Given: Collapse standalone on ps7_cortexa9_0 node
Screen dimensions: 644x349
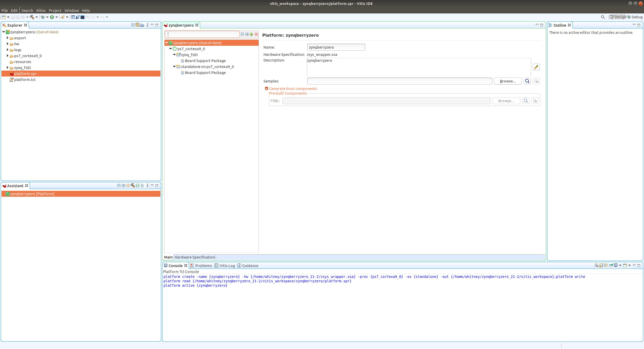Looking at the screenshot, I should point(174,66).
